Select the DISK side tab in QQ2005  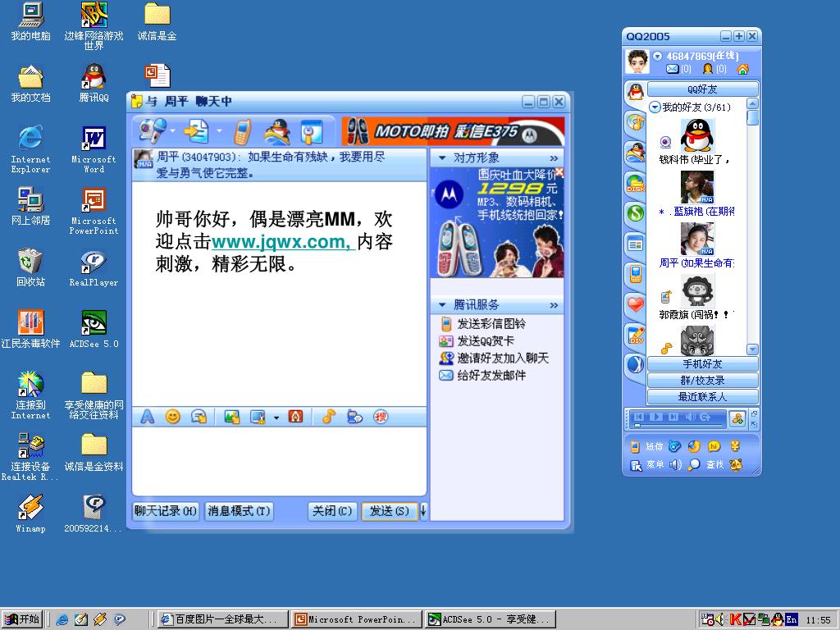tap(636, 184)
